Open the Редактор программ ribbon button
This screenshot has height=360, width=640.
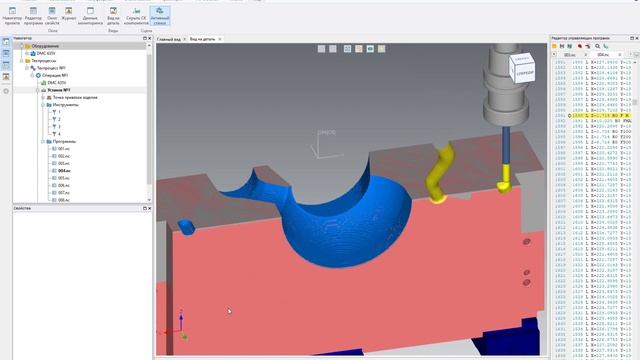(33, 16)
